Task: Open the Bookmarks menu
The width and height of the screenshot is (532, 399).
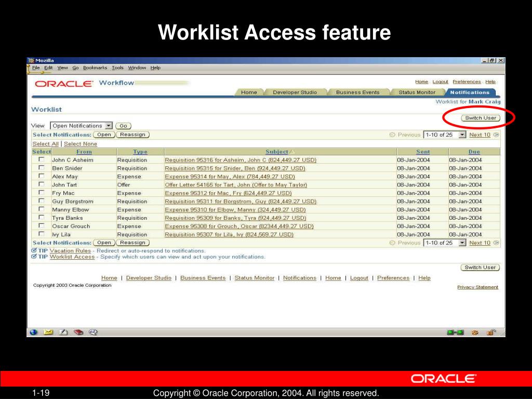Action: coord(95,68)
